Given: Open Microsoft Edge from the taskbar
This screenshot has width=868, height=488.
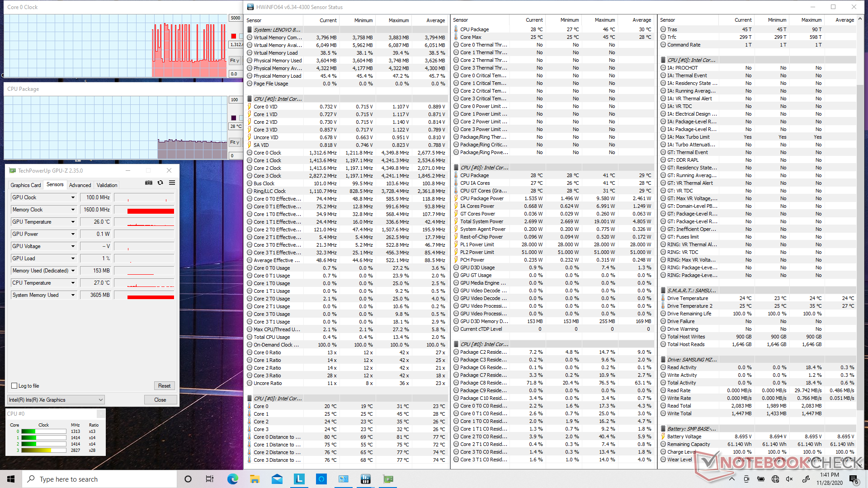Looking at the screenshot, I should (x=232, y=479).
